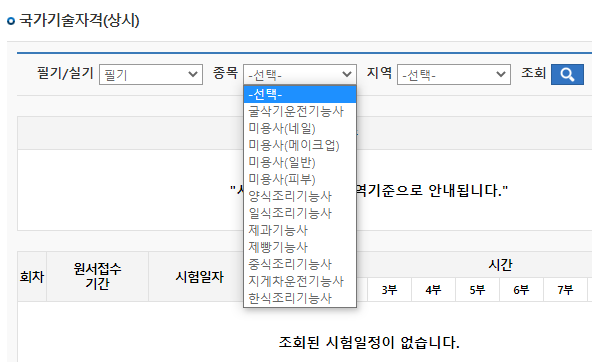
Task: Collapse the 종목 dropdown showing -선택-
Action: (x=300, y=74)
